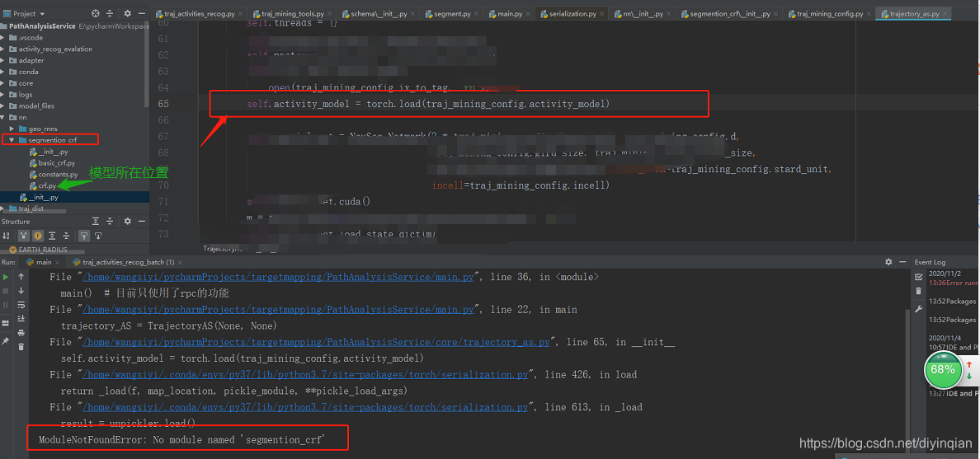Click Structure panel expand all icon
Screen dimensions: 980x459
[x=96, y=221]
